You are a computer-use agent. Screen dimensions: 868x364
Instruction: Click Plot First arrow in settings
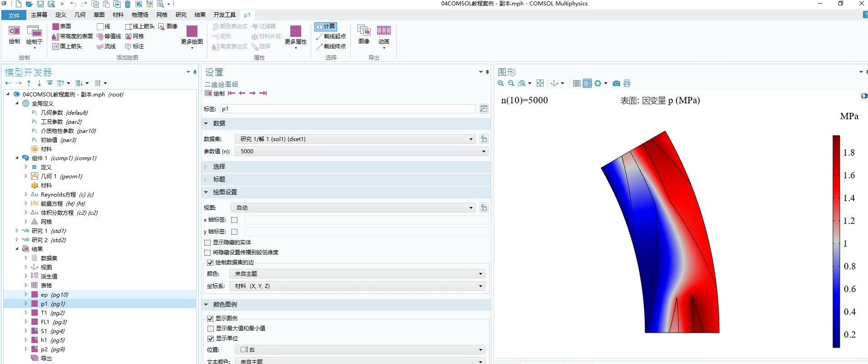(232, 93)
